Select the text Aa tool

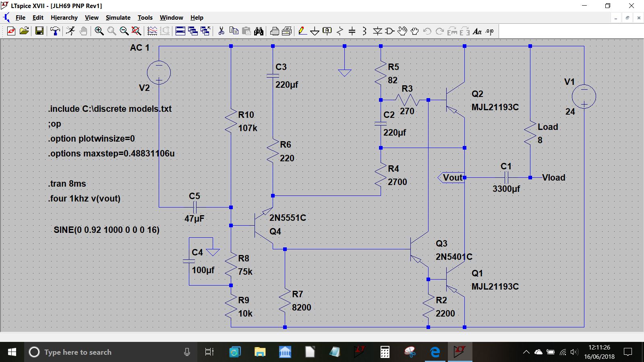[477, 31]
